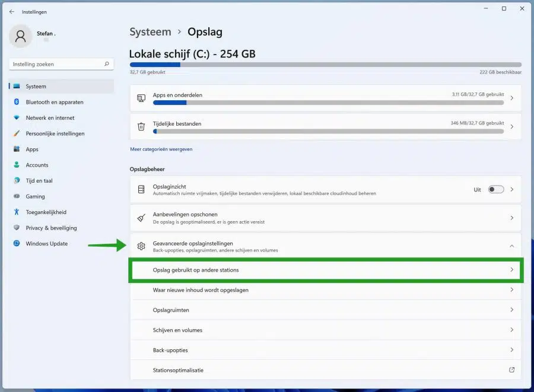Screen dimensions: 534x392
Task: Click the Apps en onderdelen monitor icon
Action: point(141,98)
